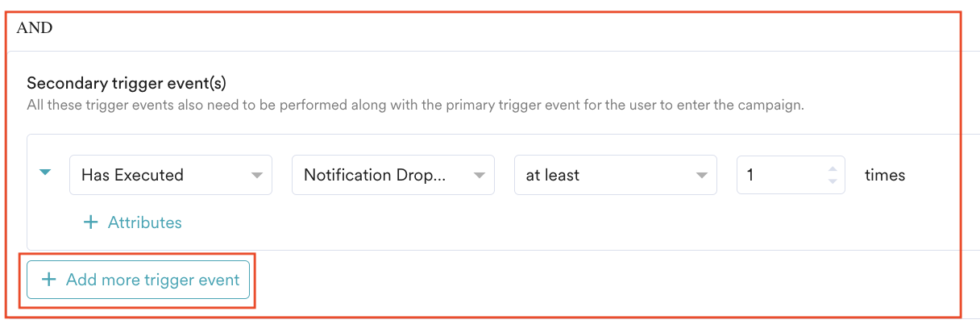
Task: Increase count with the up stepper arrow
Action: [833, 169]
